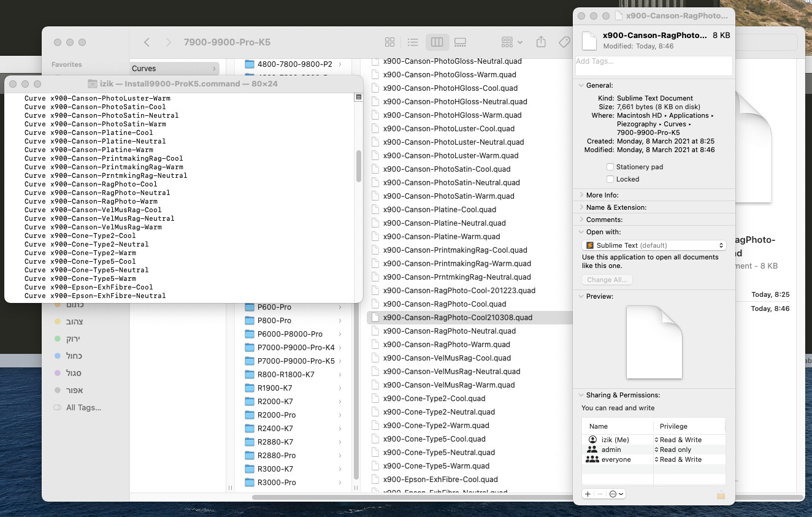Image resolution: width=812 pixels, height=517 pixels.
Task: Switch Finder to list view
Action: coord(413,42)
